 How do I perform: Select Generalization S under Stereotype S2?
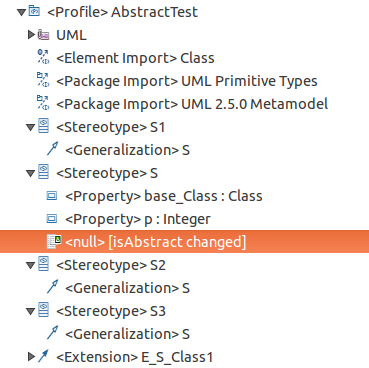128,288
